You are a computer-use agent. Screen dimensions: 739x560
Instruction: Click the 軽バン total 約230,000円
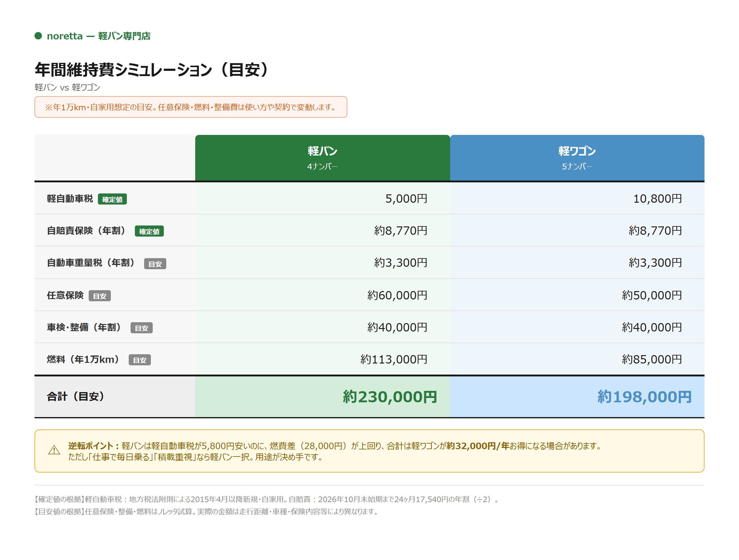[390, 397]
